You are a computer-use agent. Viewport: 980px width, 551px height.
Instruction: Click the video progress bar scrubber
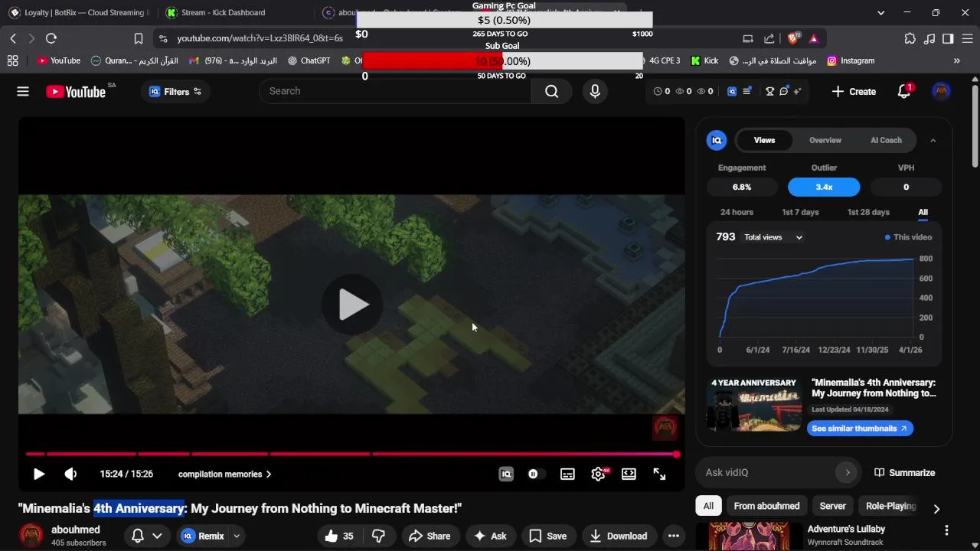(677, 455)
